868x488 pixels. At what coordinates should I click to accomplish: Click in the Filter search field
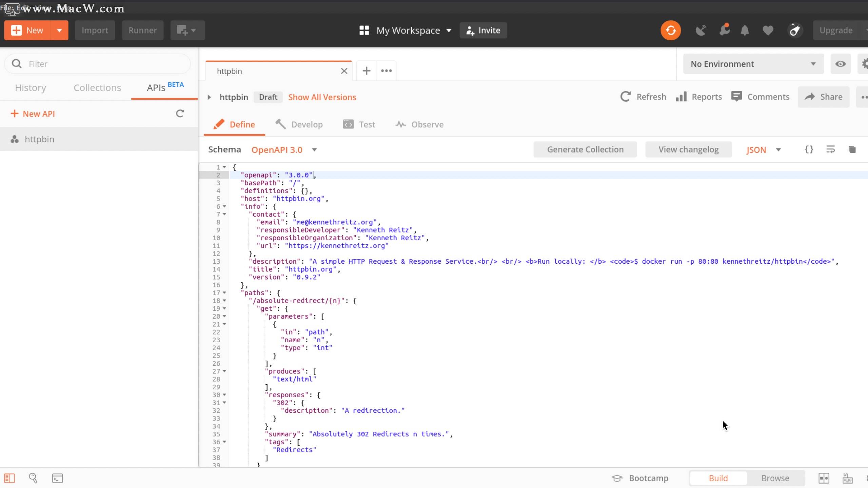point(102,64)
